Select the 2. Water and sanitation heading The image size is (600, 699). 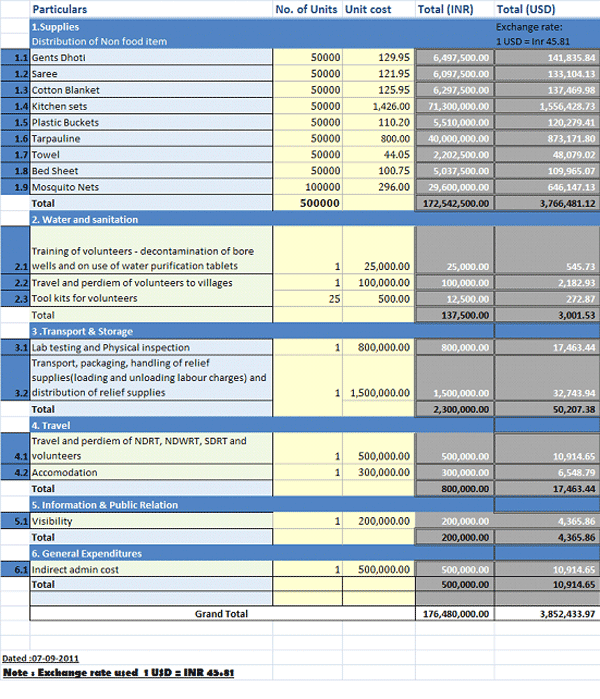click(85, 219)
